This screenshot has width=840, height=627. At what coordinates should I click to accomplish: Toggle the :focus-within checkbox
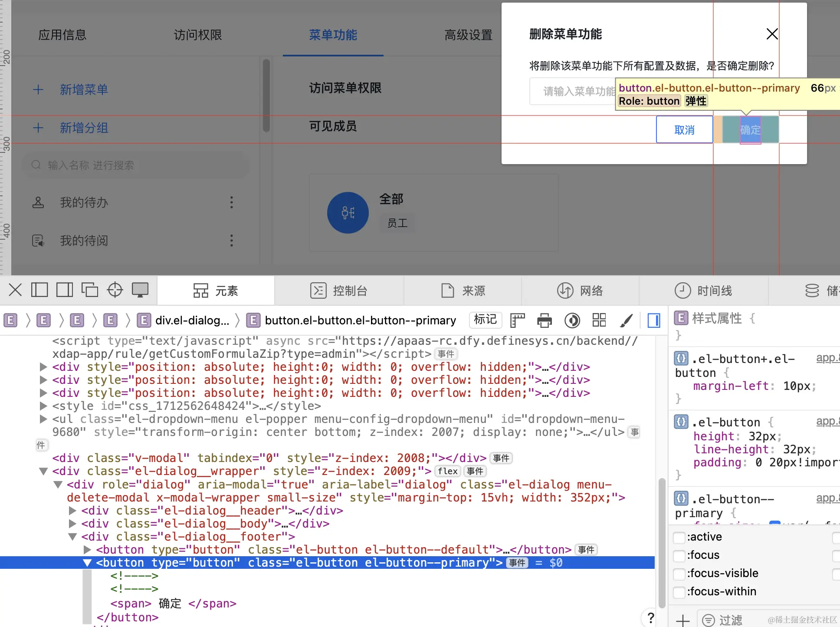point(679,592)
